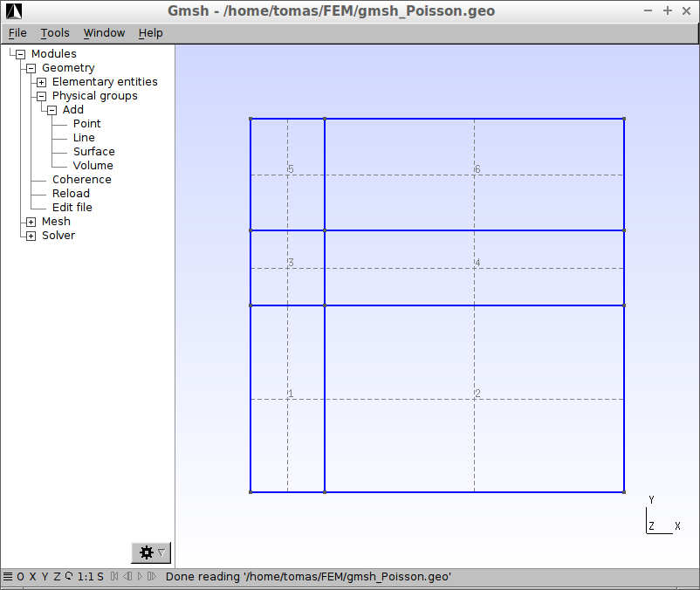Click surface label 6 in the viewport
This screenshot has width=700, height=590.
pos(477,169)
